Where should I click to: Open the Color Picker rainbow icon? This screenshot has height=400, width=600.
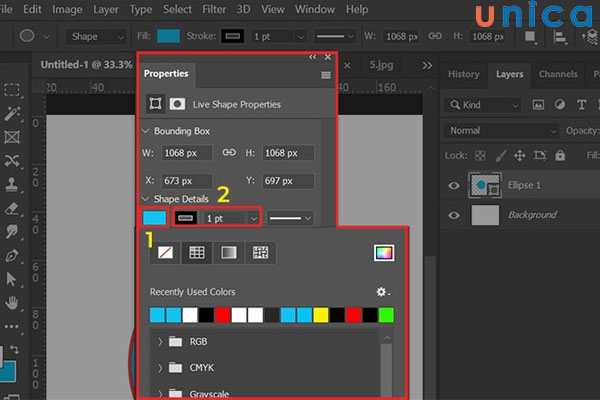384,253
